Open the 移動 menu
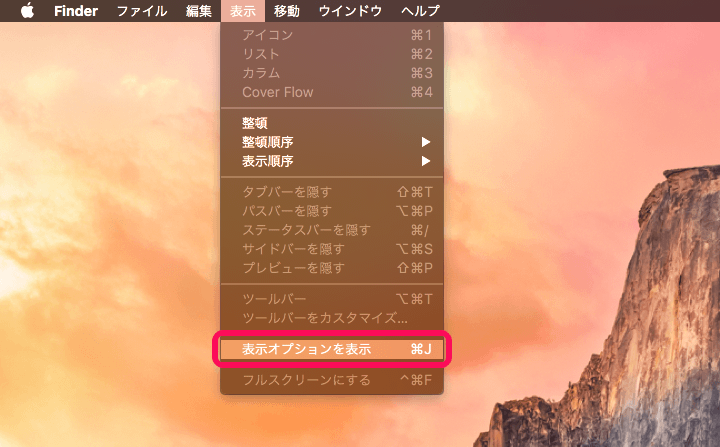Viewport: 720px width, 447px height. (287, 11)
